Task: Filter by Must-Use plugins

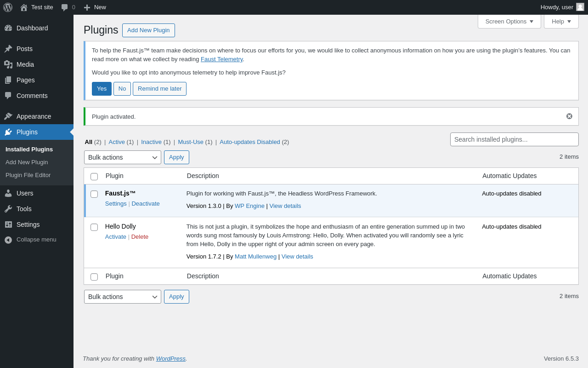Action: [195, 142]
